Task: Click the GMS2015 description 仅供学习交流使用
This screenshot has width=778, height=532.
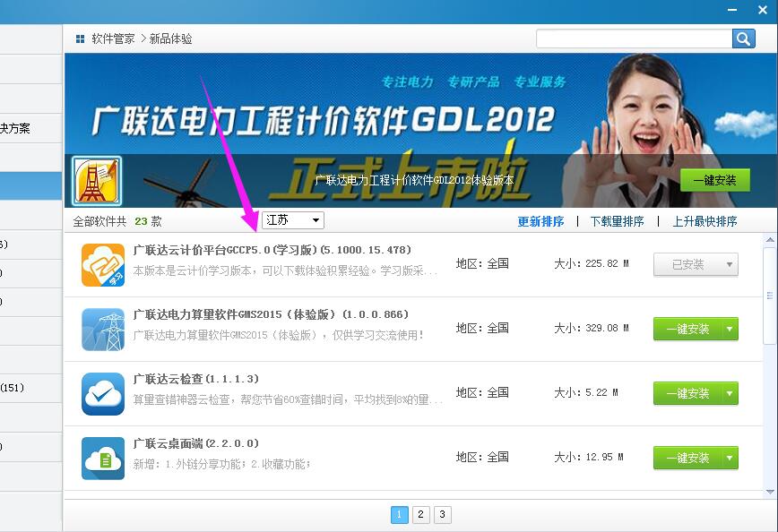Action: (x=279, y=335)
